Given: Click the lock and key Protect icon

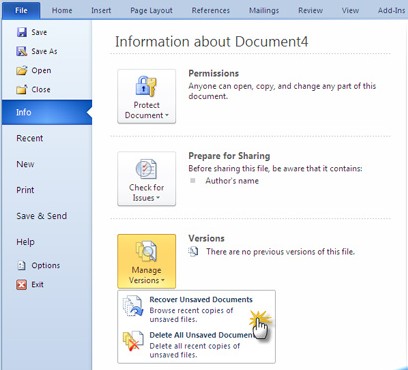Looking at the screenshot, I should (x=146, y=86).
